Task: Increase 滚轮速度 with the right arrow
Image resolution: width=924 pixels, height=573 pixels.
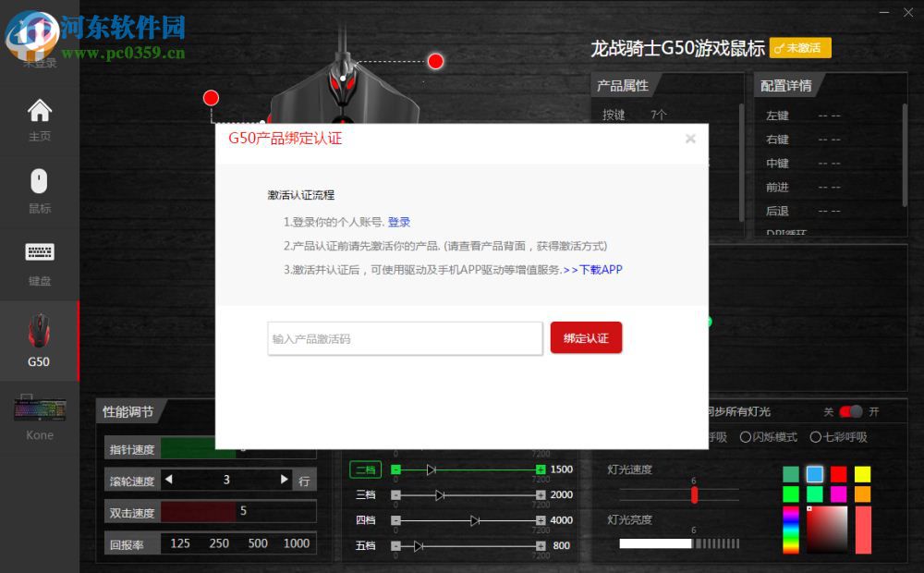Action: point(286,480)
